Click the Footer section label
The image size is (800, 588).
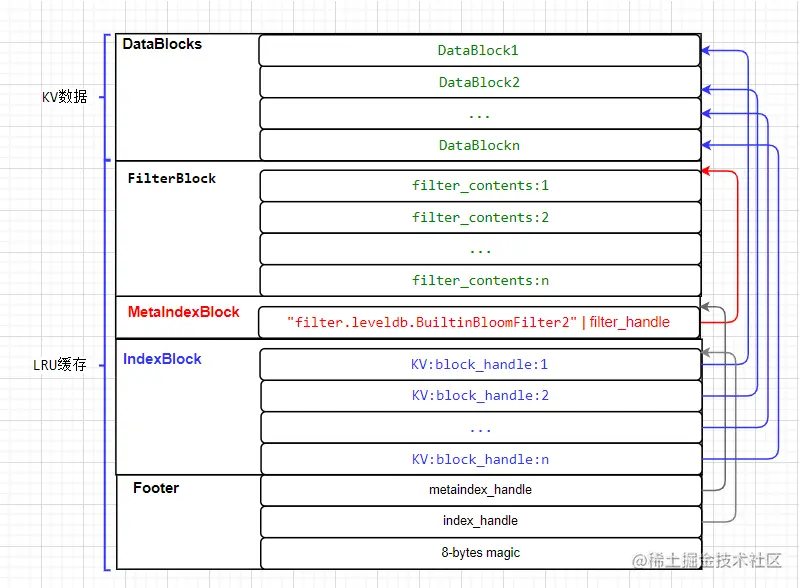[x=156, y=489]
